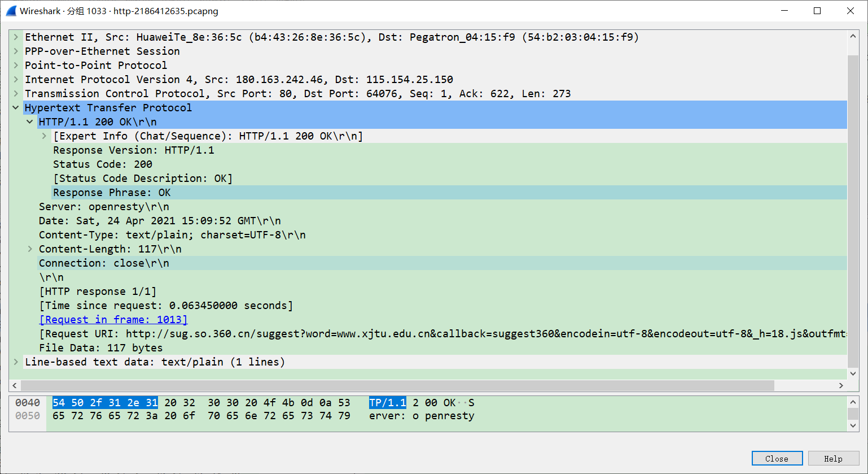Click right arrow of horizontal scrollbar
The height and width of the screenshot is (474, 868).
pos(841,385)
